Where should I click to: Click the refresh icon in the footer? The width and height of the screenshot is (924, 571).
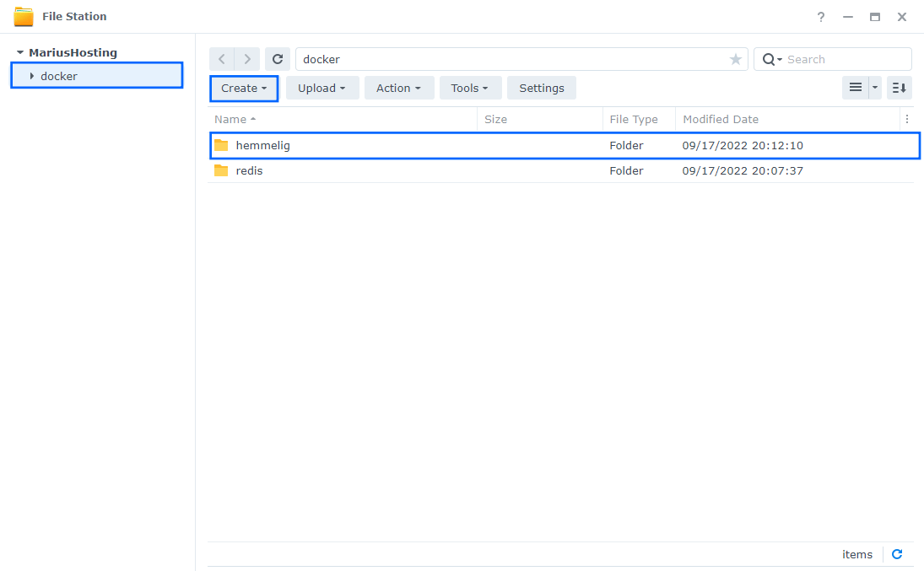tap(897, 554)
